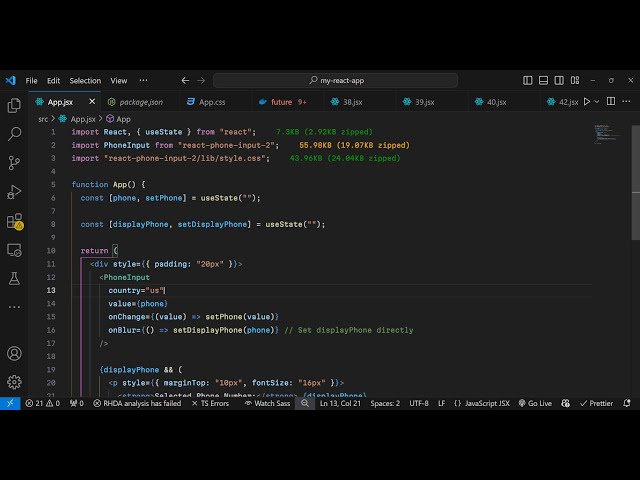Open the Search view in activity bar

pyautogui.click(x=14, y=133)
